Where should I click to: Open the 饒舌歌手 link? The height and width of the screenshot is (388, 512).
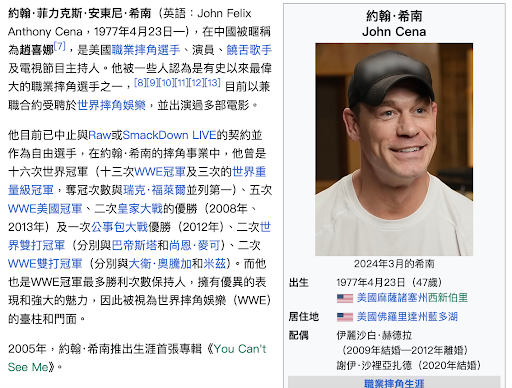pos(249,50)
